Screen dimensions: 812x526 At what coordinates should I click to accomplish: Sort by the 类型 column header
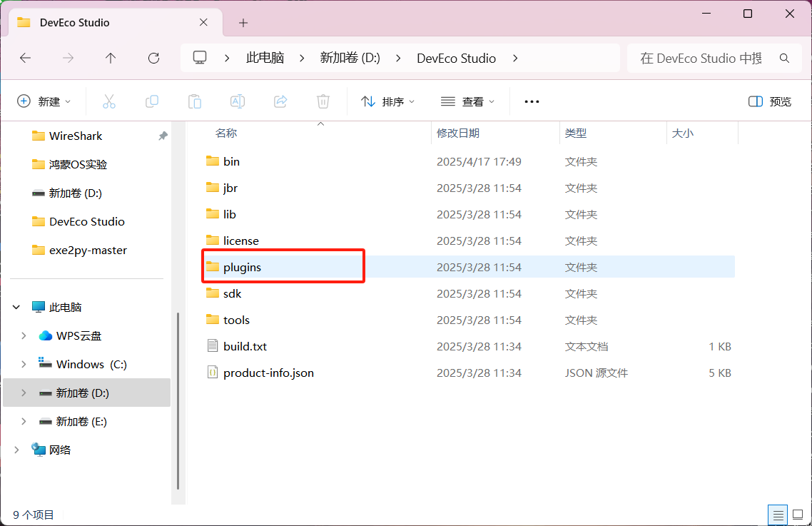point(575,133)
